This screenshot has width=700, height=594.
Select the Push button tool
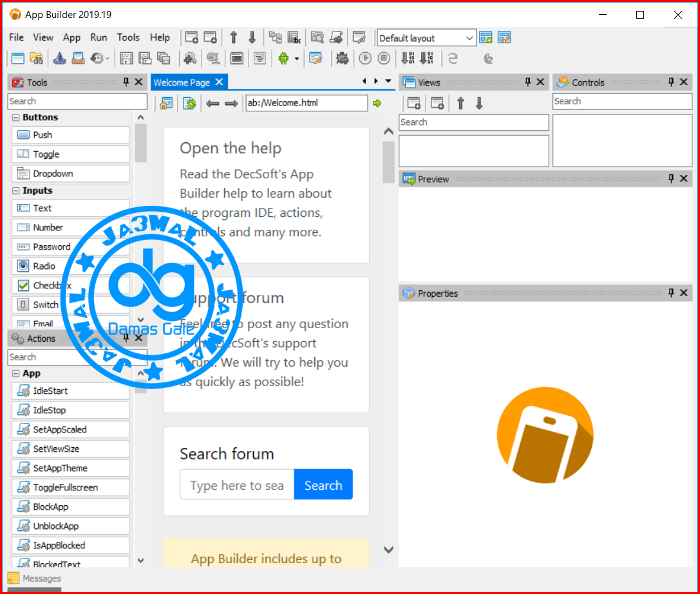coord(71,135)
